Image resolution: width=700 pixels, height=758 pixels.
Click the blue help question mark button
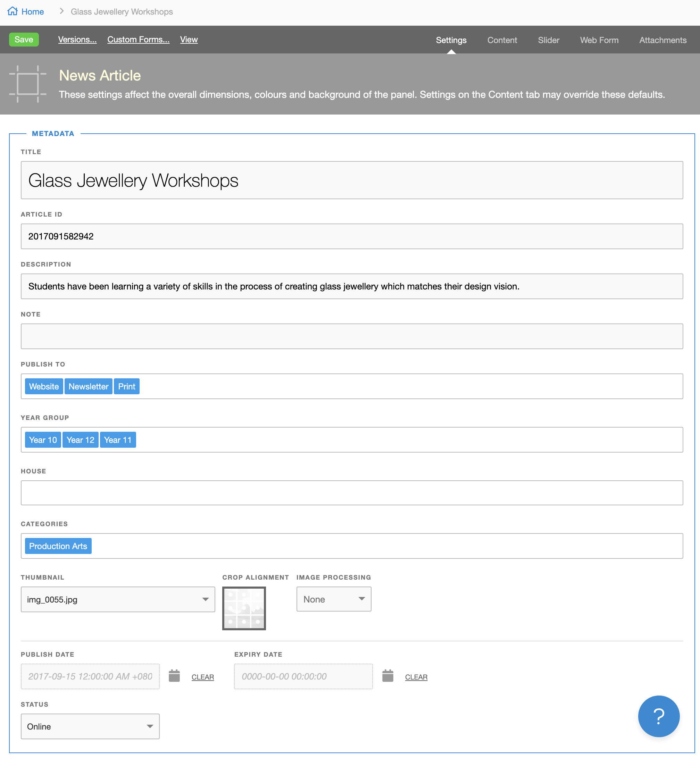click(658, 716)
